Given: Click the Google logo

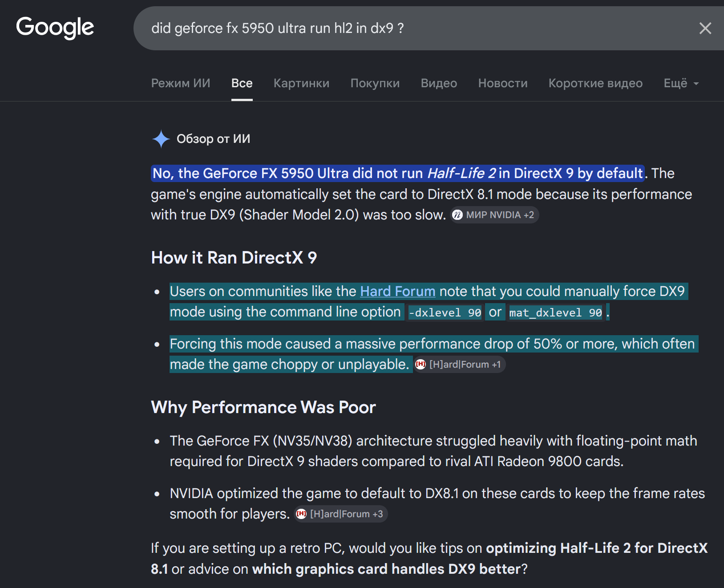Looking at the screenshot, I should (x=55, y=28).
